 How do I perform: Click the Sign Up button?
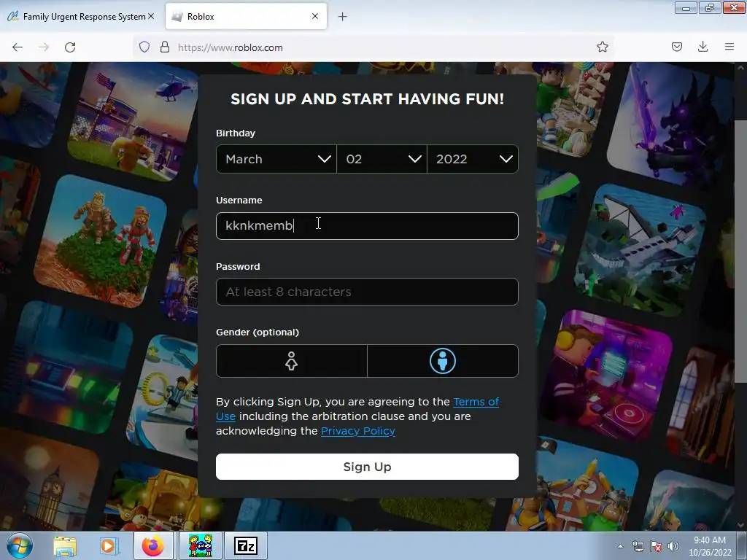367,467
